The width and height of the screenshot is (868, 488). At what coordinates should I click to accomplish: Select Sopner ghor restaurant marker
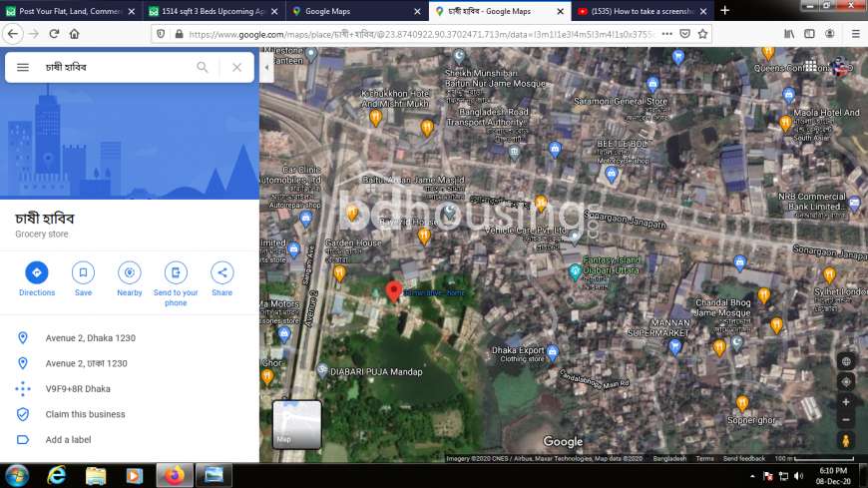coord(742,403)
